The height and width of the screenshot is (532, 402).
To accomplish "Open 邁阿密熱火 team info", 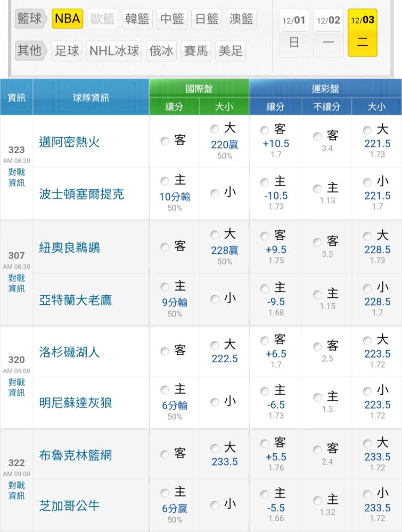I will pos(69,142).
